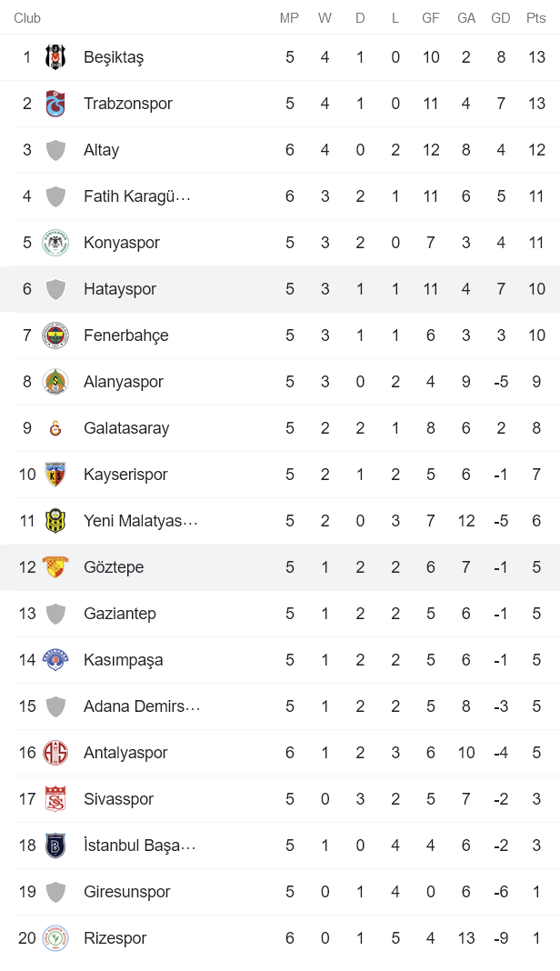This screenshot has height=971, width=560.
Task: Sort the table by Pts column
Action: coord(534,17)
